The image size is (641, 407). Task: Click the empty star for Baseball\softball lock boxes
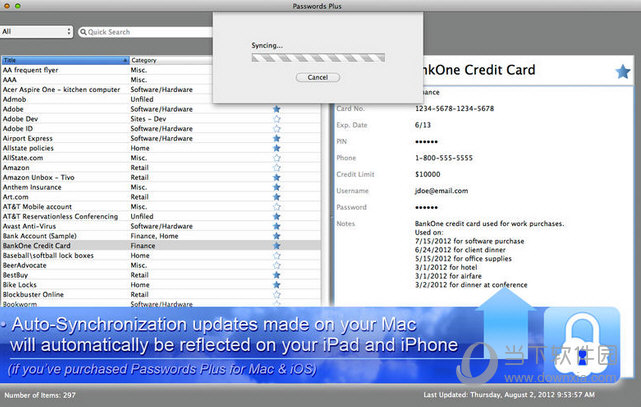tap(277, 256)
